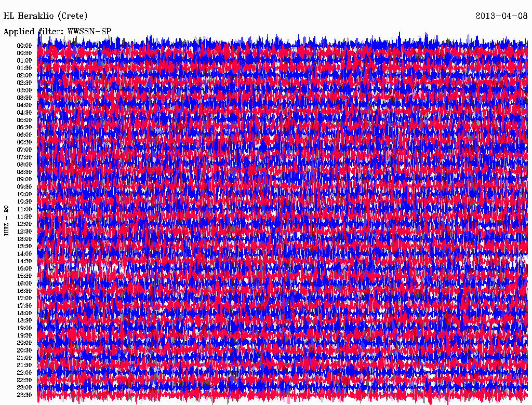Viewport: 532px width, 405px height.
Task: Select the 07:30 time label
Action: [x=24, y=157]
